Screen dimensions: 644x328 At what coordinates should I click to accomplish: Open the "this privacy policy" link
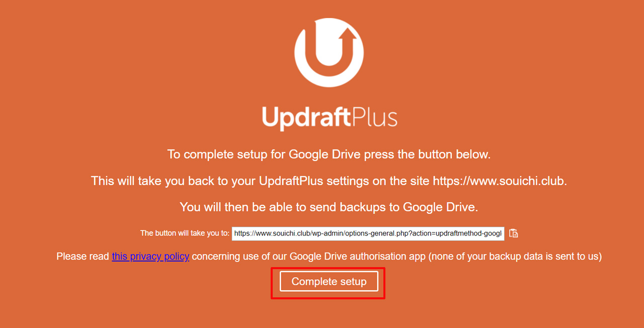[x=150, y=257]
